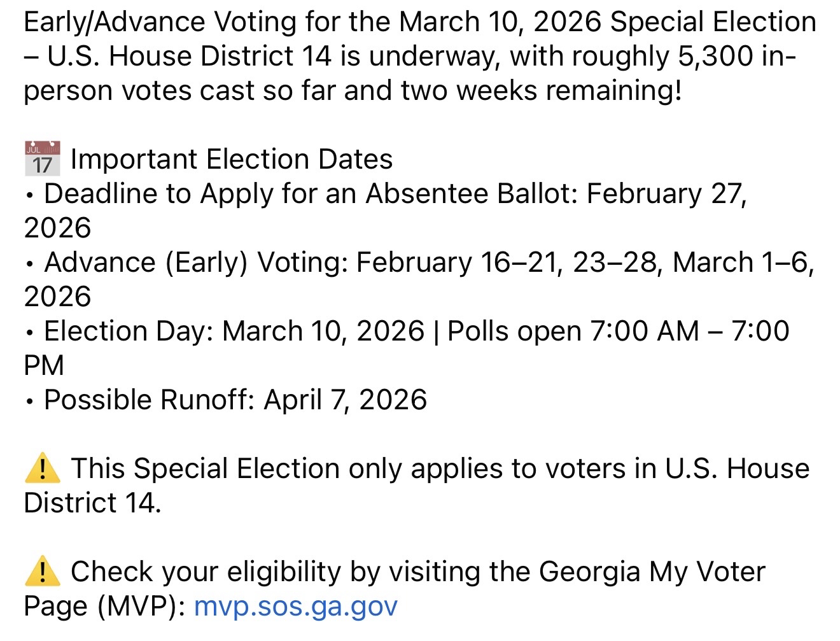The width and height of the screenshot is (840, 641).
Task: Click the opening "Early/Advance Voting" text
Action: pyautogui.click(x=159, y=22)
